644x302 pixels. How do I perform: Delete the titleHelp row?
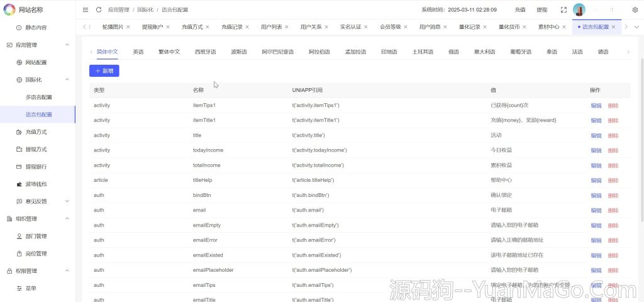613,181
